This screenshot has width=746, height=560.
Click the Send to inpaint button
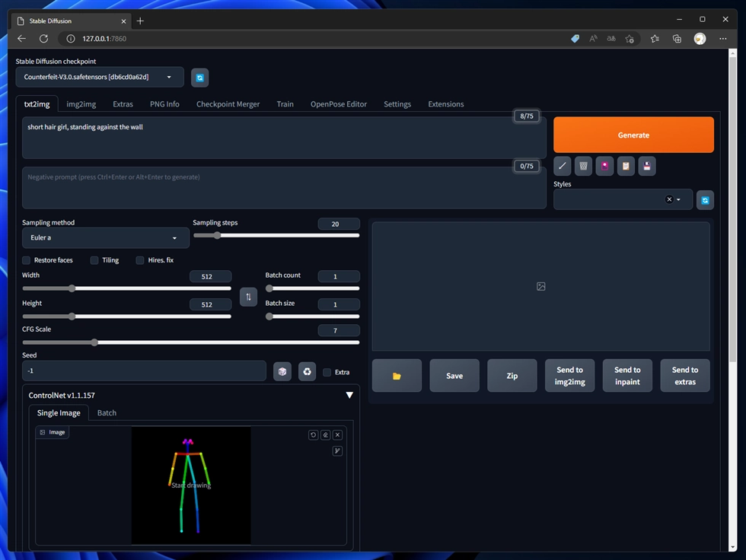point(627,376)
